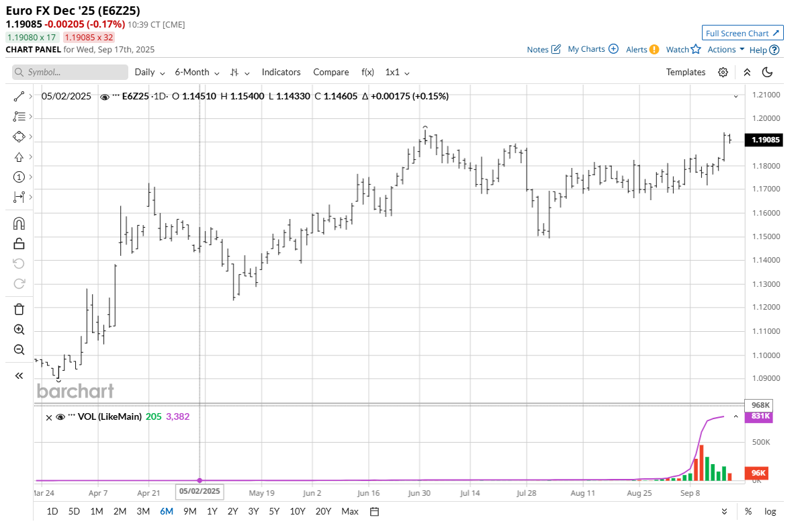The width and height of the screenshot is (804, 532).
Task: Zoom in on the chart
Action: point(19,329)
